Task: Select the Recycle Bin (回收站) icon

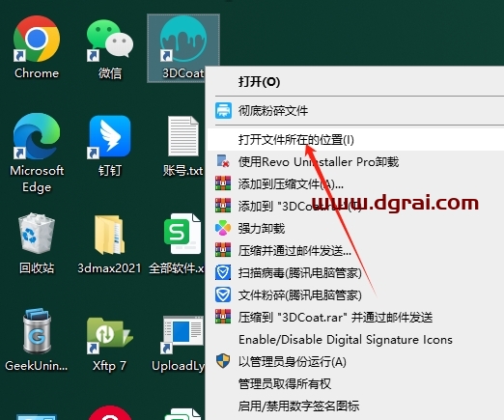Action: pyautogui.click(x=37, y=243)
